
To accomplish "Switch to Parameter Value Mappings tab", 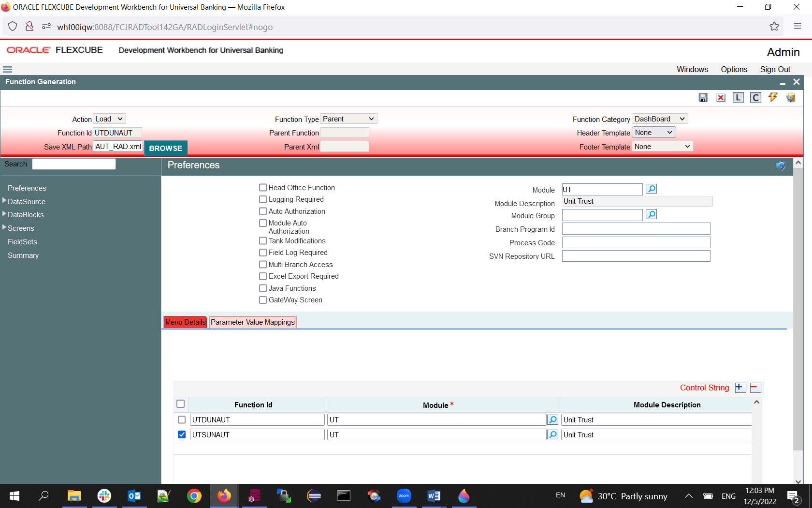I will [x=253, y=322].
